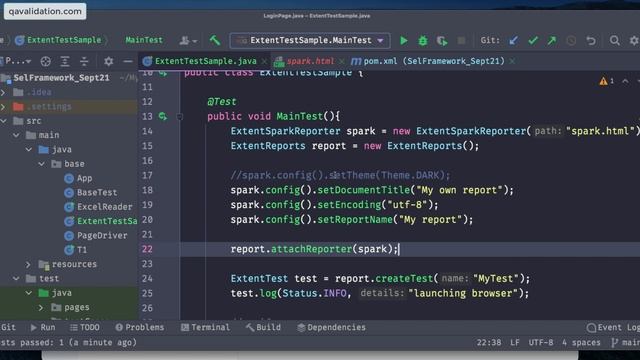Open the Problems tool window
This screenshot has width=640, height=360.
(x=140, y=327)
